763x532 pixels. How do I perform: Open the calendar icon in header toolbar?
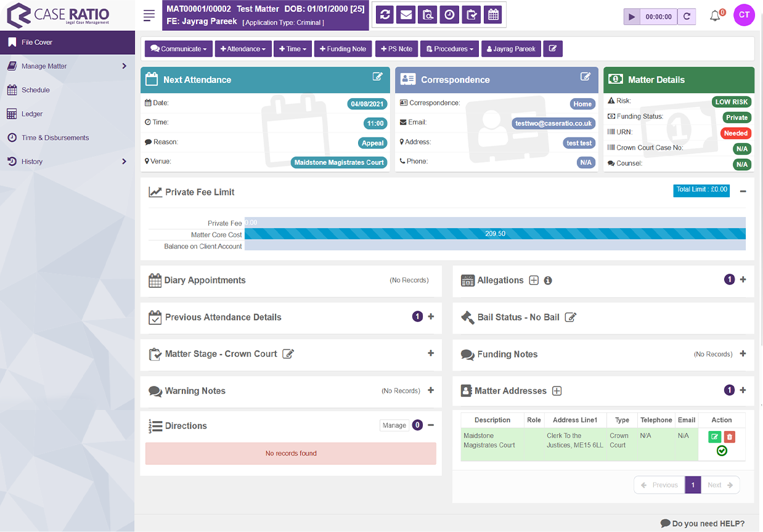[493, 15]
